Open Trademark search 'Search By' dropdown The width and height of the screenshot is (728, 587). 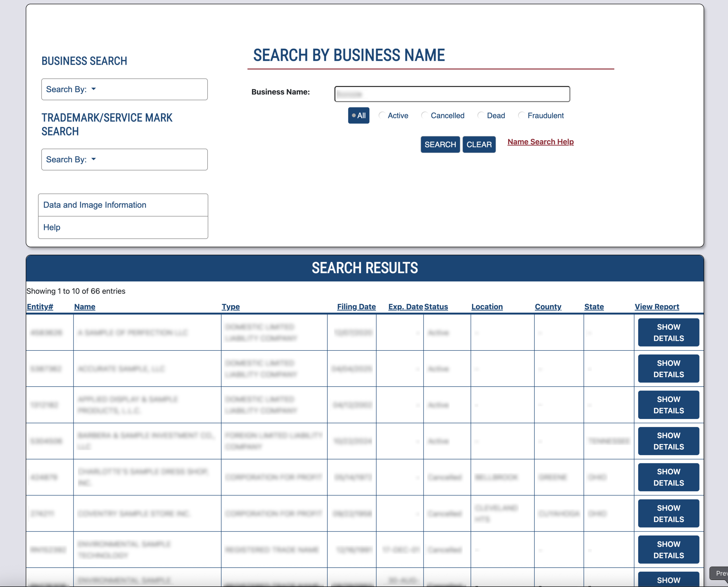click(x=124, y=159)
